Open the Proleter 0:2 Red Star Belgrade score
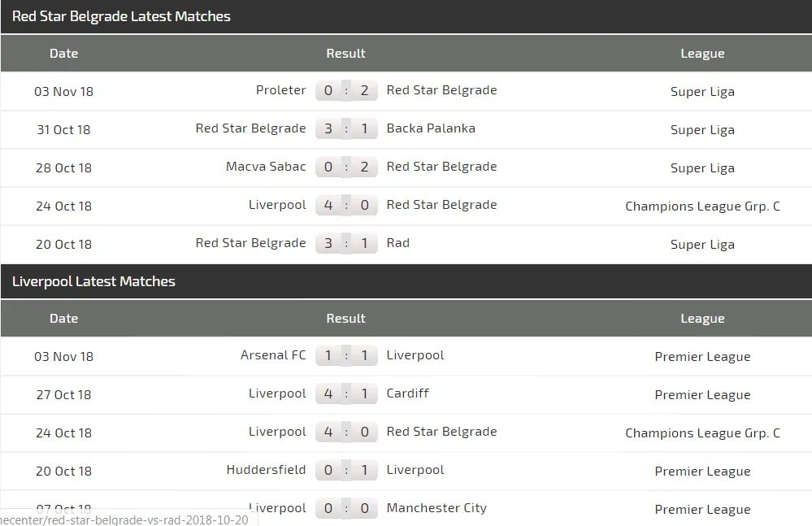812x526 pixels. point(346,90)
